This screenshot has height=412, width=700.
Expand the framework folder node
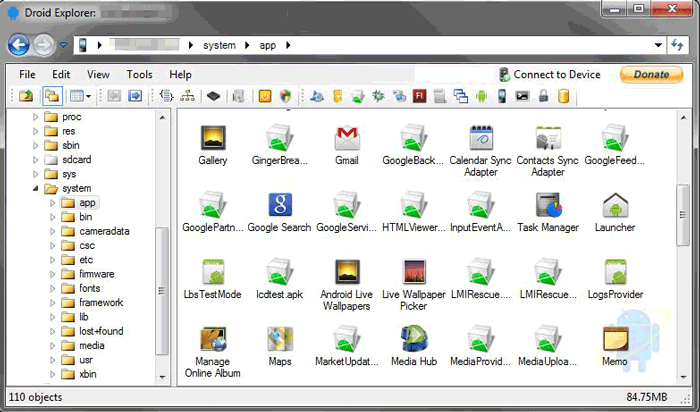click(x=52, y=303)
